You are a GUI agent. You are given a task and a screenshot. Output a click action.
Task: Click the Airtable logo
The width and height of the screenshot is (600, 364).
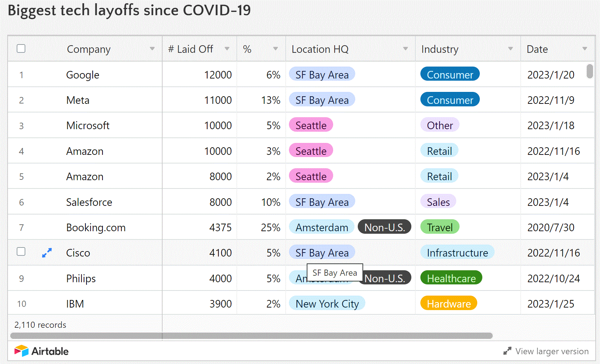[41, 351]
